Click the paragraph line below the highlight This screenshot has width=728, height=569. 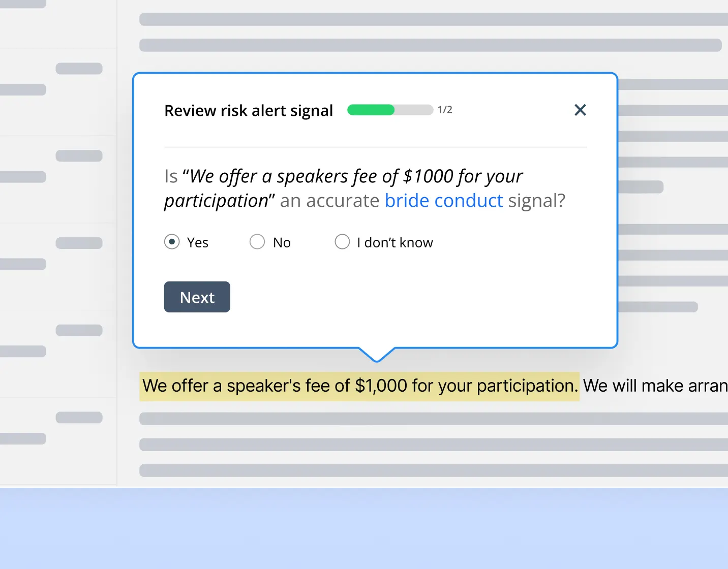pyautogui.click(x=432, y=418)
